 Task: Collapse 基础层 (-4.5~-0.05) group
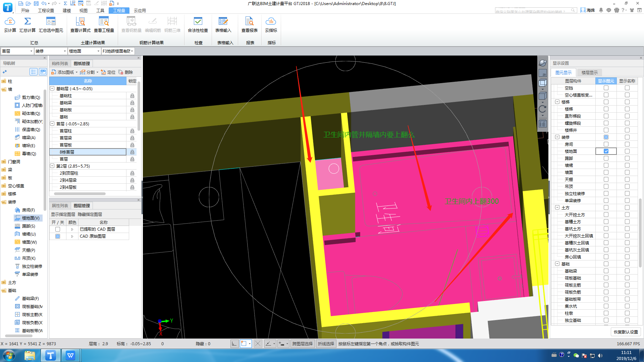[x=52, y=88]
